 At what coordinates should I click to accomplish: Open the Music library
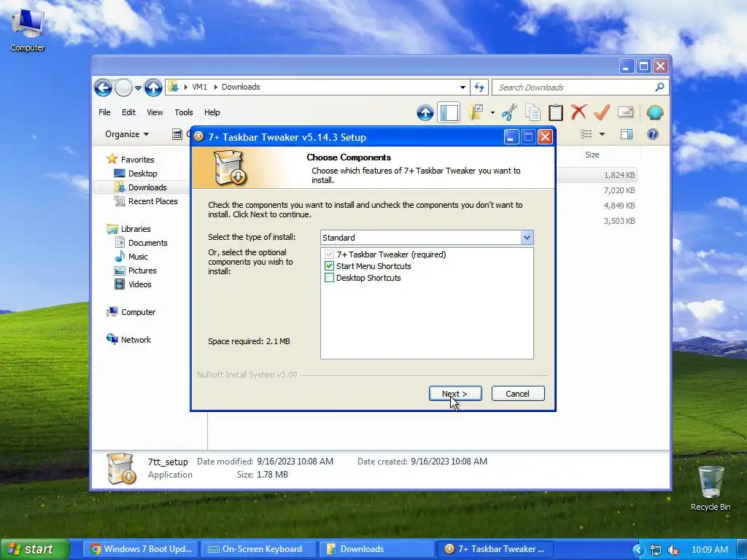(x=138, y=256)
